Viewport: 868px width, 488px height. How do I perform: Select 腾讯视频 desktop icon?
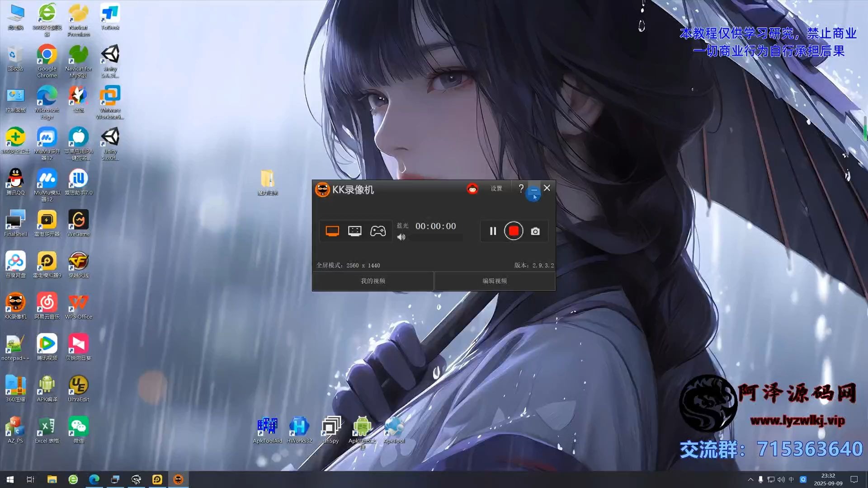point(47,347)
